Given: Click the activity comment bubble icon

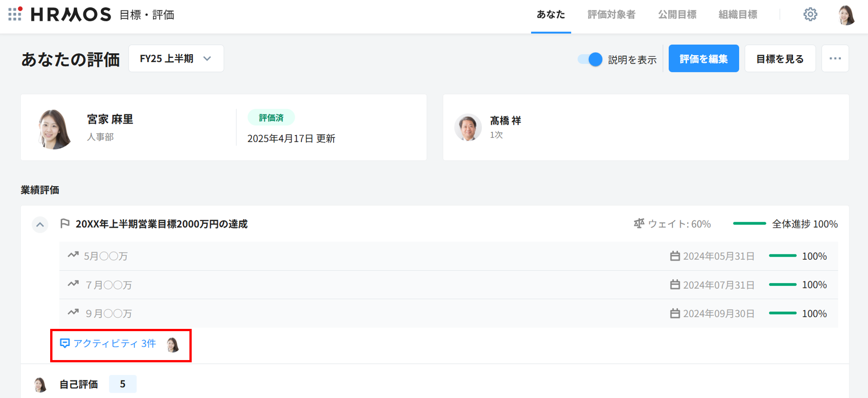Looking at the screenshot, I should tap(65, 343).
